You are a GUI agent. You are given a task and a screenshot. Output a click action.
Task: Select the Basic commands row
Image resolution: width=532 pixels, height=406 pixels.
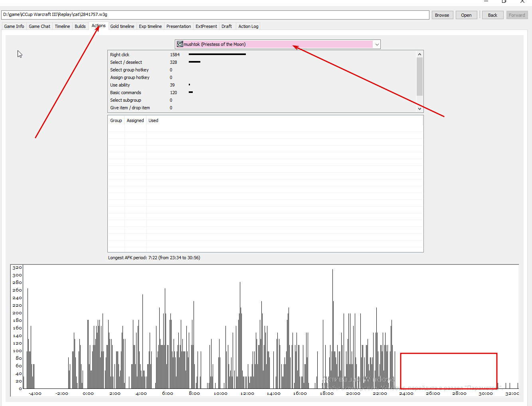point(262,93)
